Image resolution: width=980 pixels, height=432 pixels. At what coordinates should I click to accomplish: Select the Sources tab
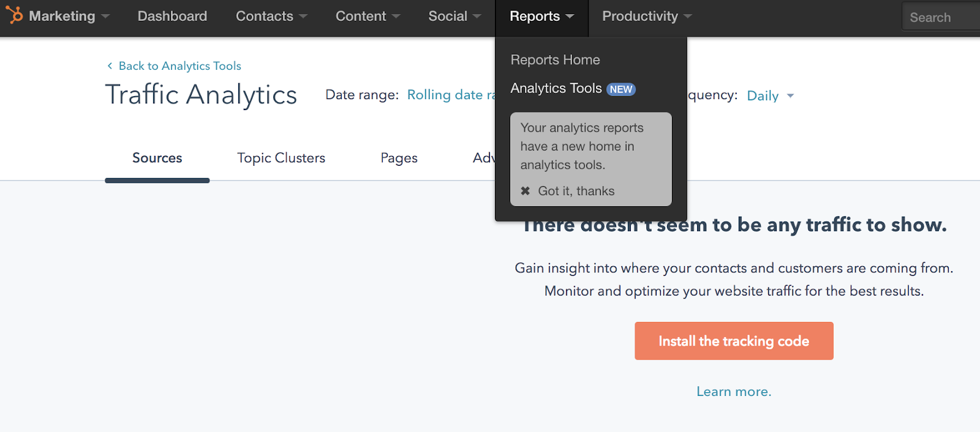tap(157, 158)
